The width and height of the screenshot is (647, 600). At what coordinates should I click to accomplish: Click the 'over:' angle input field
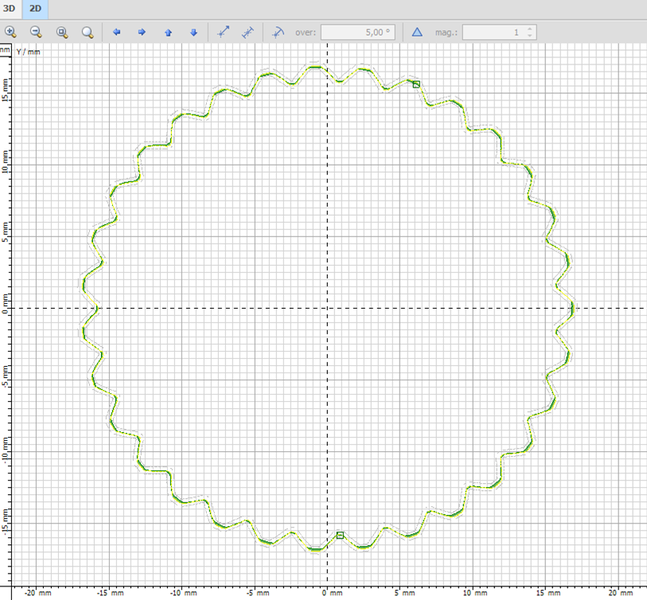(x=358, y=32)
